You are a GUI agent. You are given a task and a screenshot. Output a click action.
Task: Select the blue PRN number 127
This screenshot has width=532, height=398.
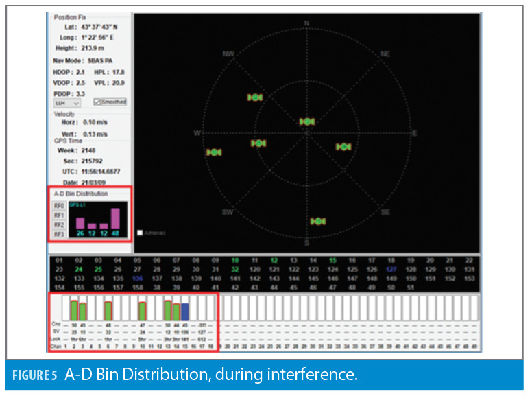coord(391,270)
